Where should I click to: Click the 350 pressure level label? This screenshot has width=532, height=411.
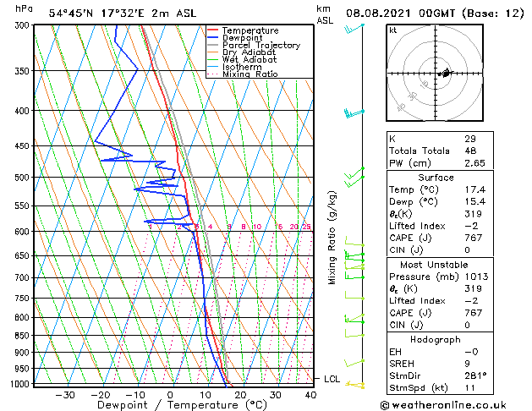coord(24,71)
